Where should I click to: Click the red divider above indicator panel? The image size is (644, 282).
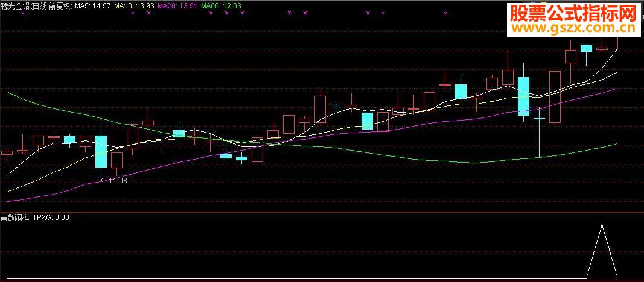pos(322,212)
